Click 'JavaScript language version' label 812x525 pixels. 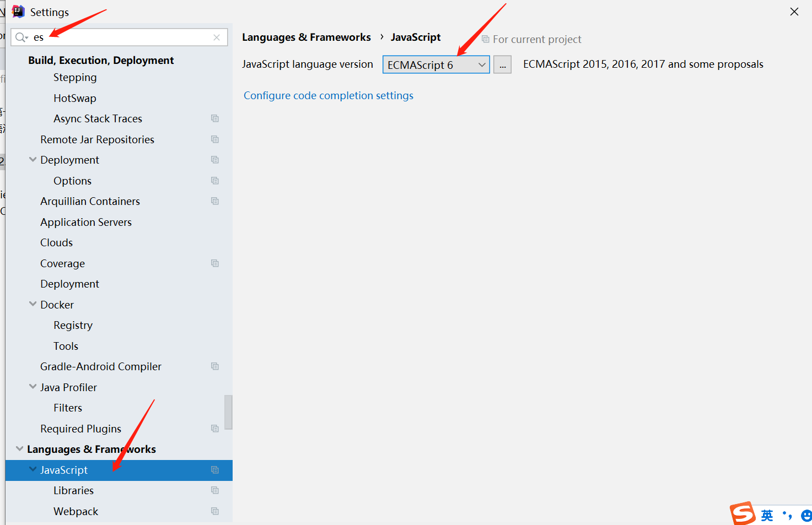click(x=307, y=64)
